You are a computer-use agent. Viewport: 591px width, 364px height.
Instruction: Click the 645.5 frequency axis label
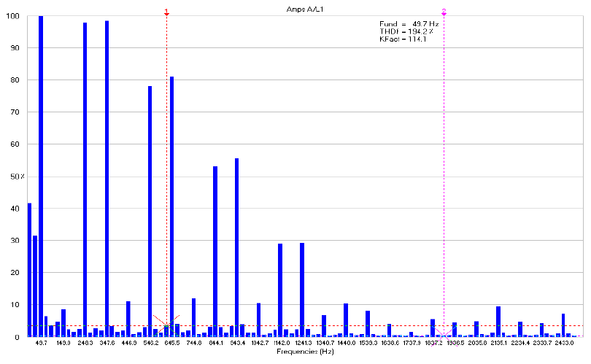click(x=172, y=342)
